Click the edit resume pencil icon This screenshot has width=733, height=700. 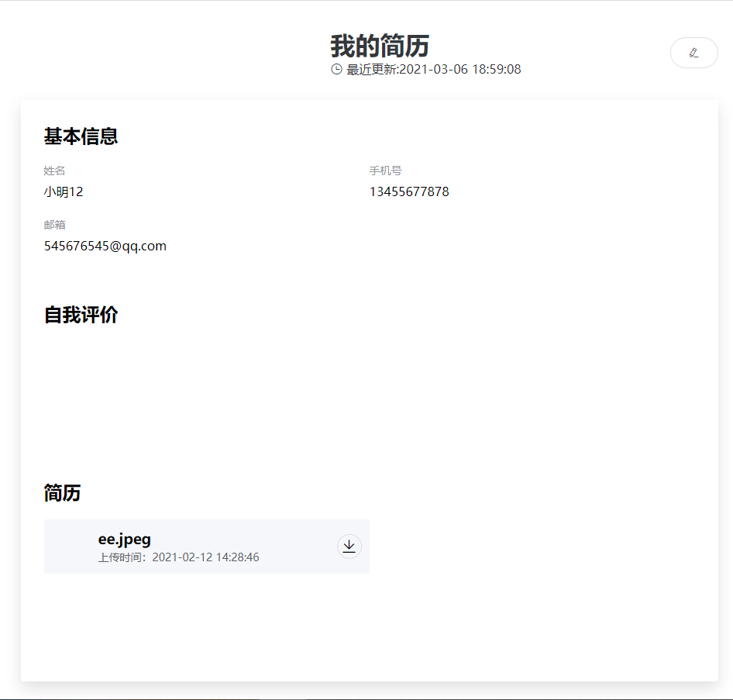[x=693, y=53]
